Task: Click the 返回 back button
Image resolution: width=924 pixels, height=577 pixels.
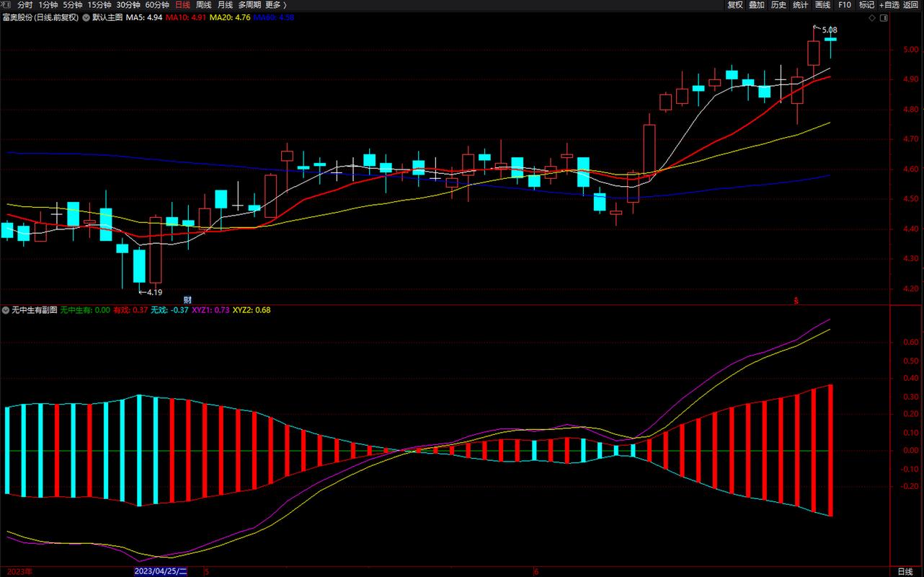Action: [x=911, y=5]
